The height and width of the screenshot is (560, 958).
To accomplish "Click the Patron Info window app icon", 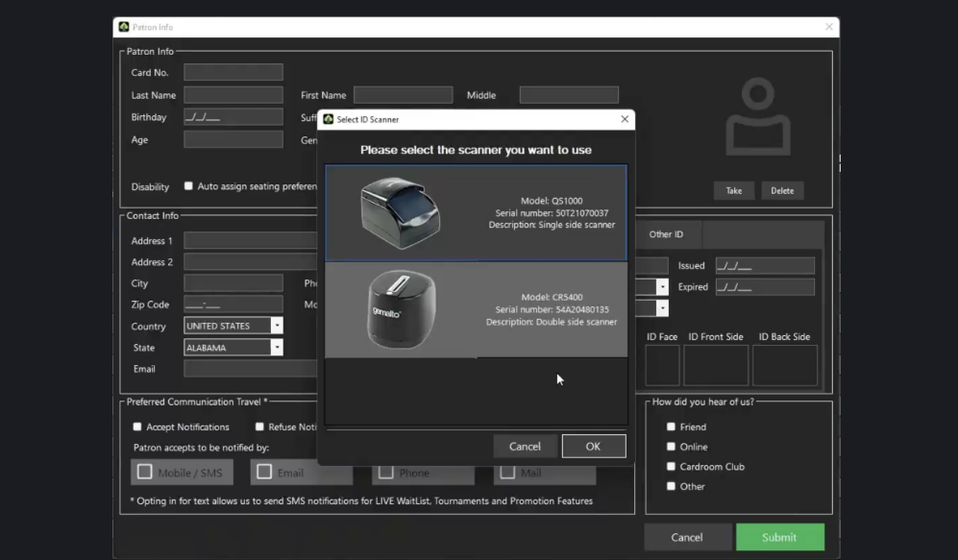I will point(124,27).
